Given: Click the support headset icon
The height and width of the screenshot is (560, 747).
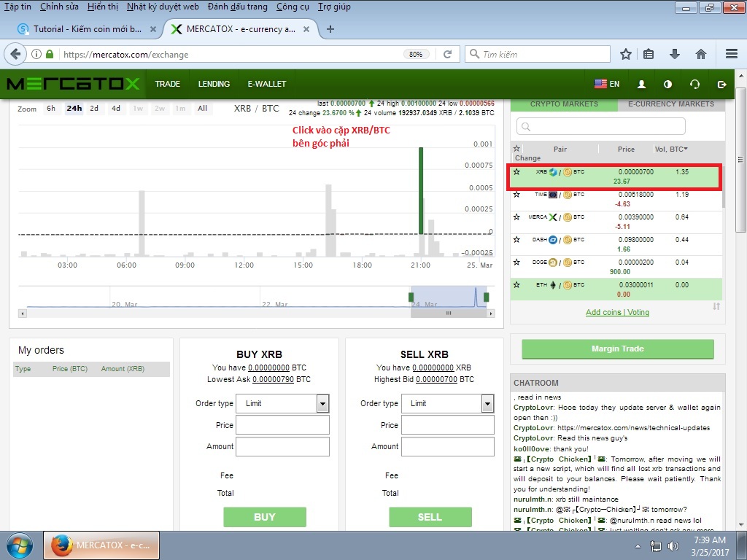Looking at the screenshot, I should 694,85.
